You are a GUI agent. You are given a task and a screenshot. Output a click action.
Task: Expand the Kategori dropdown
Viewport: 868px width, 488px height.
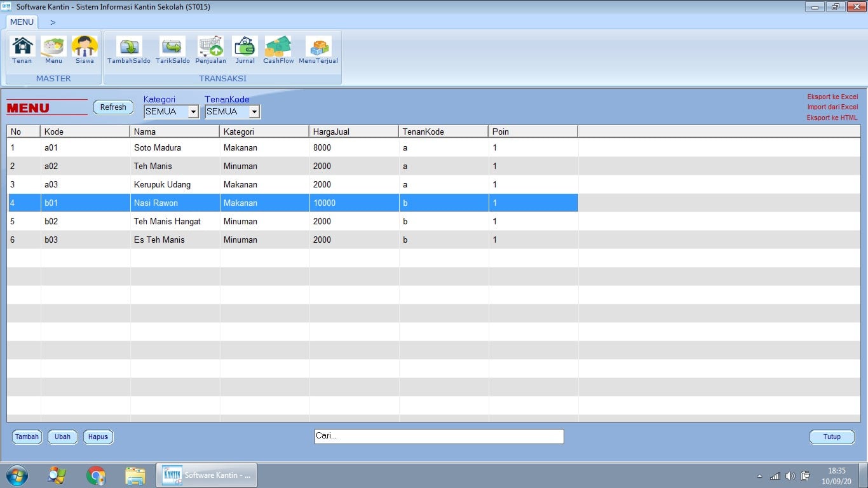(193, 112)
